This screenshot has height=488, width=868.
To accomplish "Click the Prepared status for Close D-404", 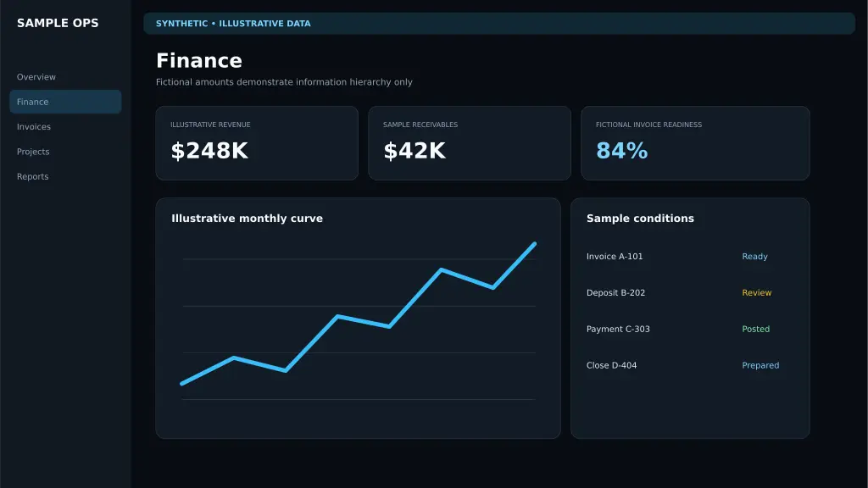I will coord(760,365).
